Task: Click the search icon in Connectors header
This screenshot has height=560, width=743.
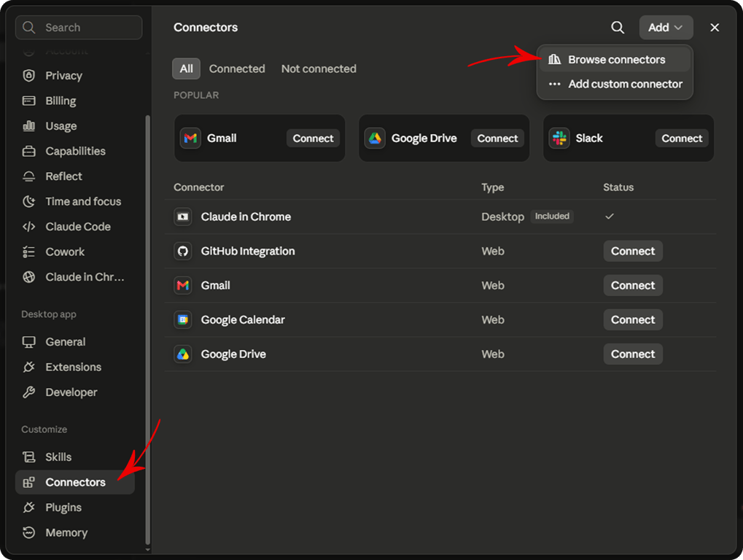Action: coord(618,28)
